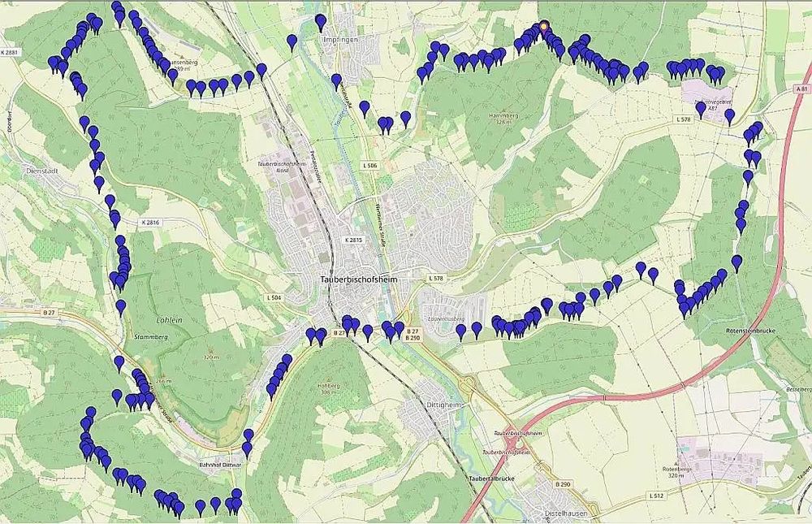Click the main Tauberbischofsheim town name
812x524 pixels.
coord(359,279)
